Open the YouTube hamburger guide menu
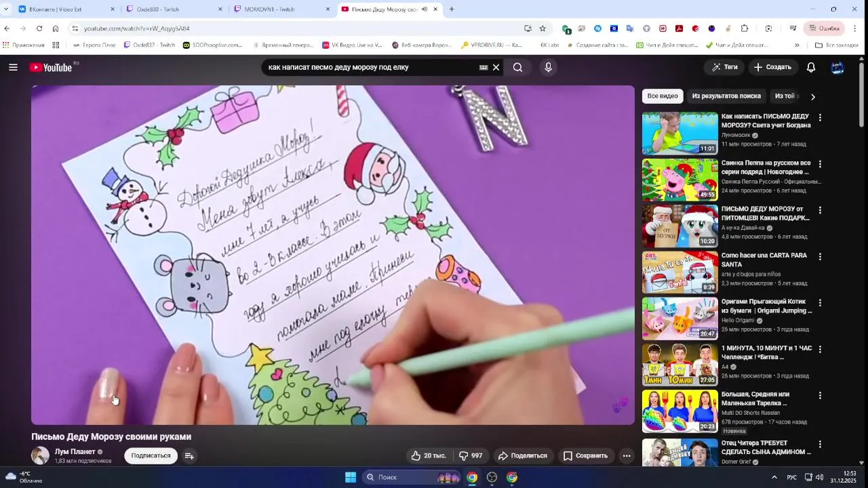Image resolution: width=868 pixels, height=488 pixels. click(13, 67)
